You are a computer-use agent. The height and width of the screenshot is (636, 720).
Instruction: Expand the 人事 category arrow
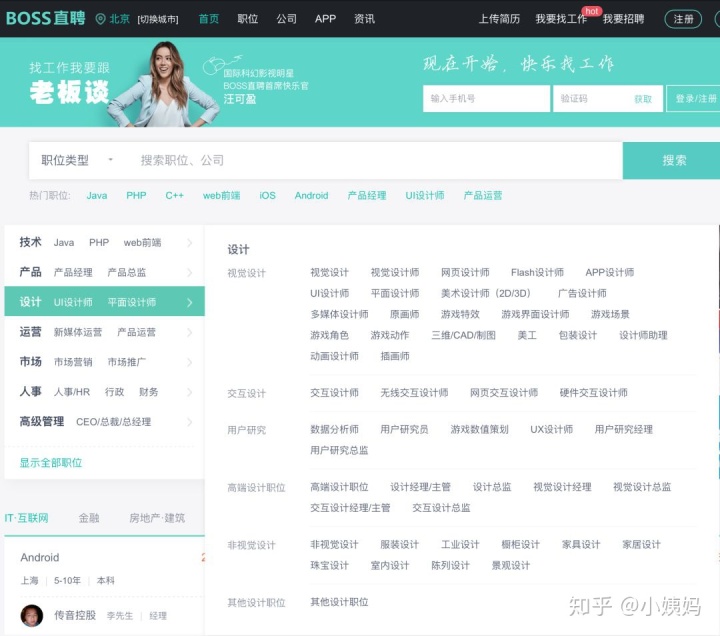[190, 392]
